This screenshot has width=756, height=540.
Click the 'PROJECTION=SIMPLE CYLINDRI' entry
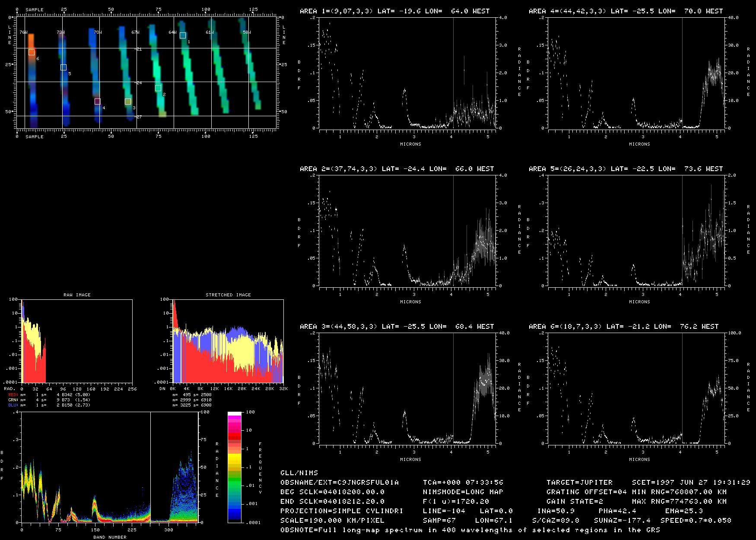click(342, 511)
